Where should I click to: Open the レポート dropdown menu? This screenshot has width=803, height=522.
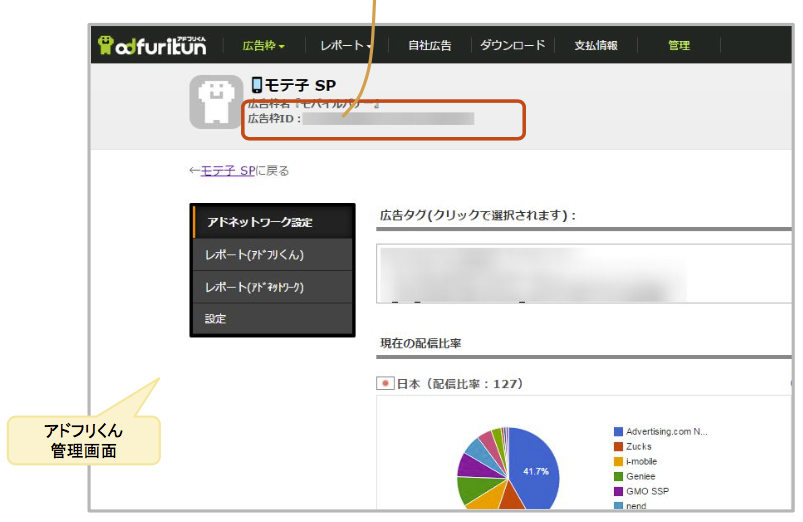[x=346, y=46]
